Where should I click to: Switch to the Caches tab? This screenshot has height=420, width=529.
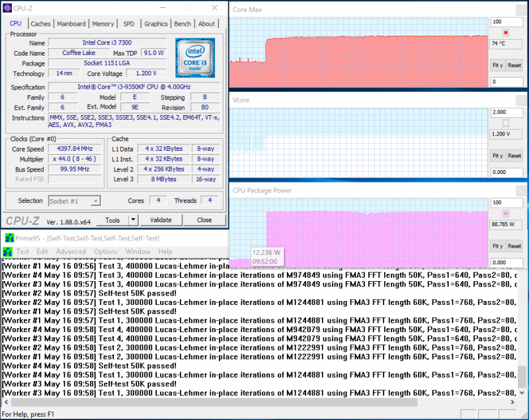[x=40, y=24]
